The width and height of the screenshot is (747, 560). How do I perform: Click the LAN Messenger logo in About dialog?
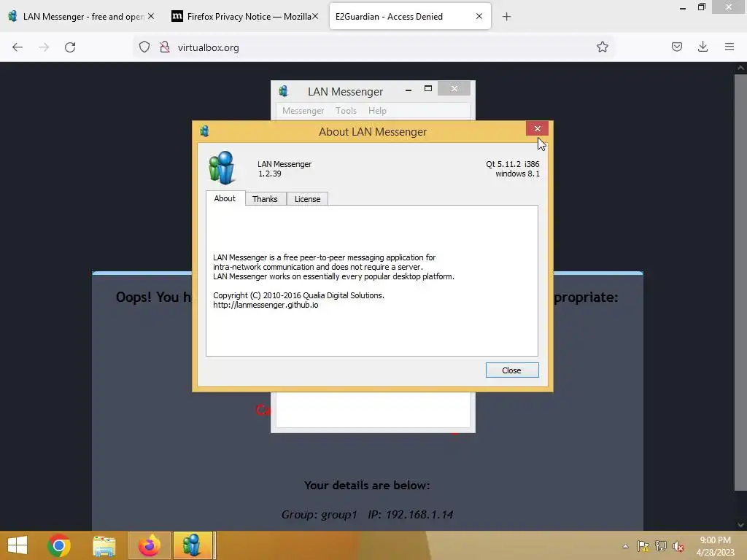(222, 168)
